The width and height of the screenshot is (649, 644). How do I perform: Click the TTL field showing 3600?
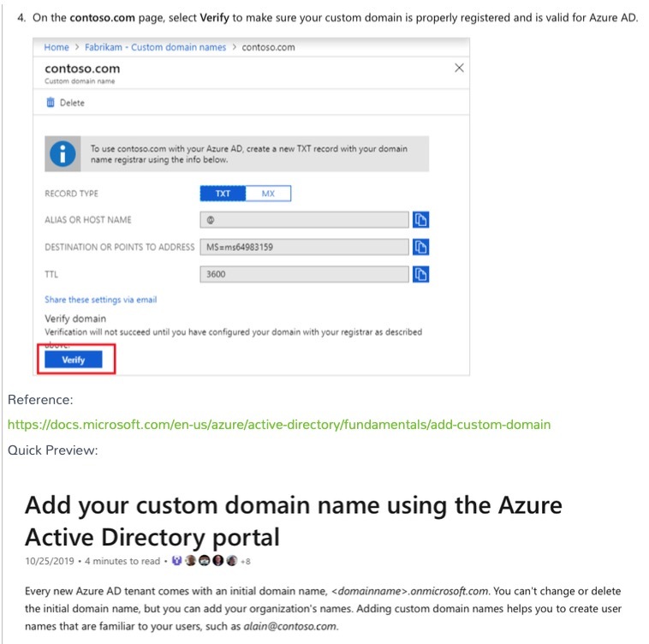[304, 274]
